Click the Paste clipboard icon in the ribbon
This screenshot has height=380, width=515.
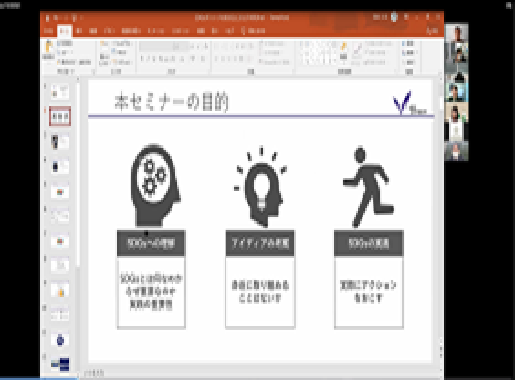pyautogui.click(x=49, y=46)
